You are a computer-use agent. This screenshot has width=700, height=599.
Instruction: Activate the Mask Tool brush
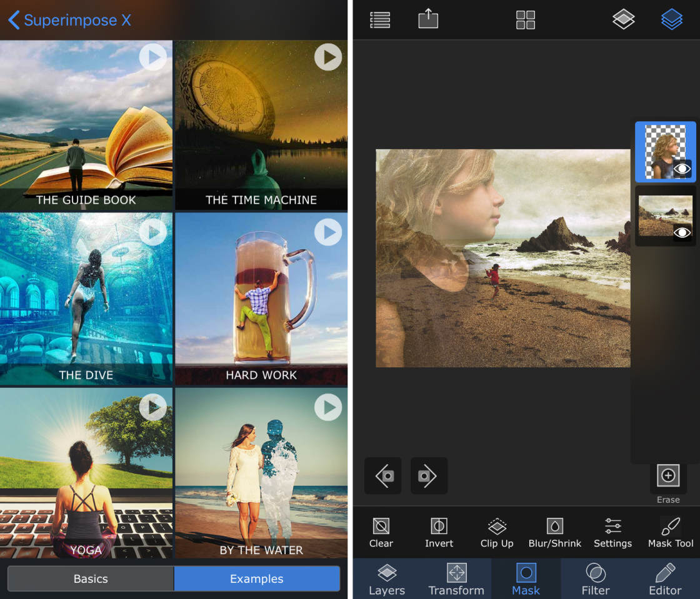[670, 532]
